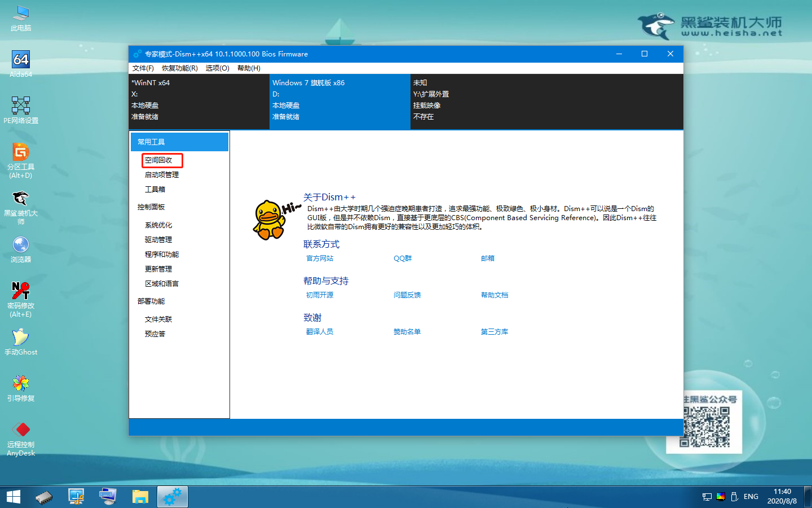Select the *WinNT x64 system image
The image size is (812, 508).
tap(199, 102)
